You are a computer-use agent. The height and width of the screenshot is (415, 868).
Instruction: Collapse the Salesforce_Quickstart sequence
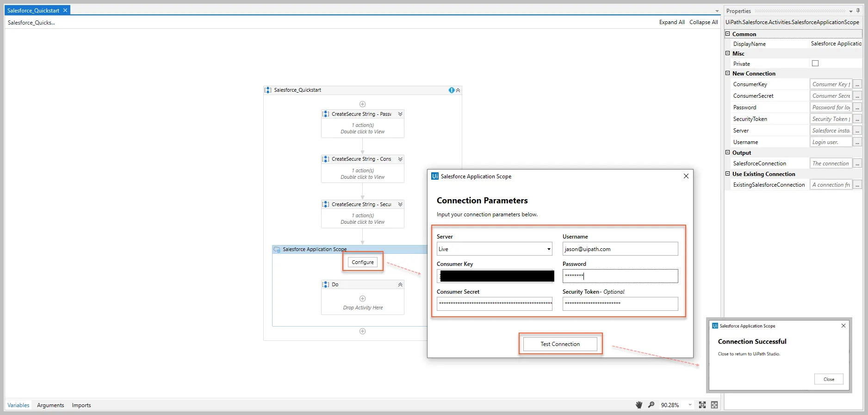(458, 90)
